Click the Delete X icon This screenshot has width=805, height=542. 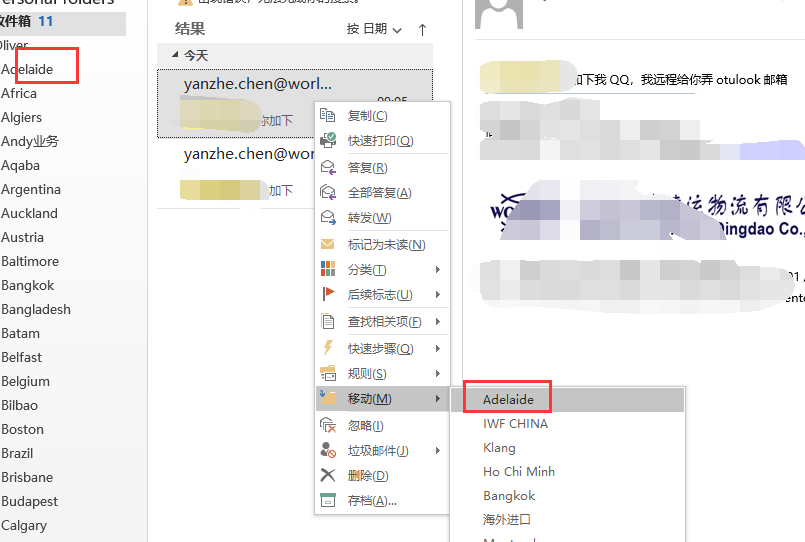click(328, 475)
